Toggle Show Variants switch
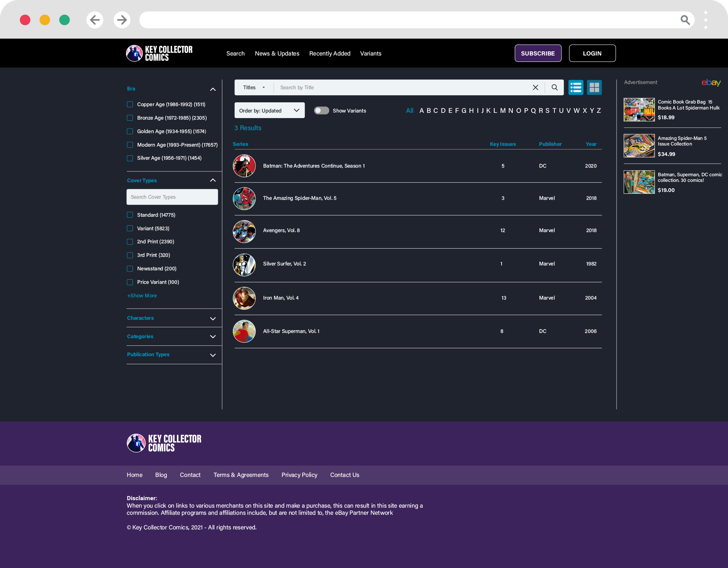Viewport: 728px width, 568px height. (x=321, y=111)
